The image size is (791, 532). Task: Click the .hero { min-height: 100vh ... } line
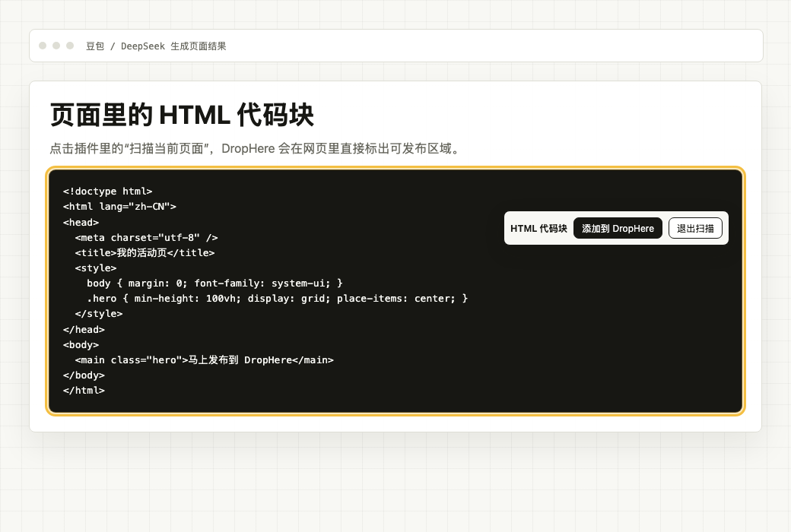coord(278,299)
